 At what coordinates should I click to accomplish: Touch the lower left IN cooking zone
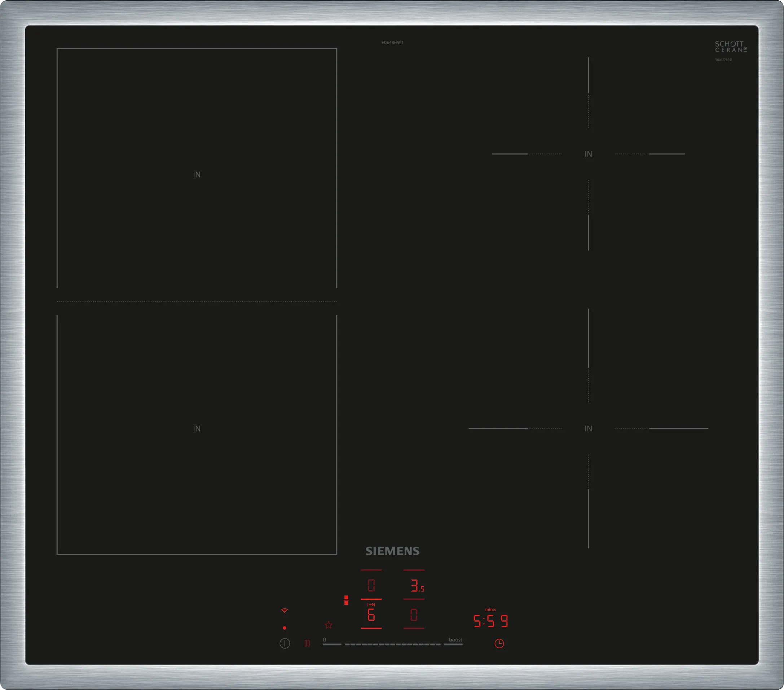click(197, 429)
